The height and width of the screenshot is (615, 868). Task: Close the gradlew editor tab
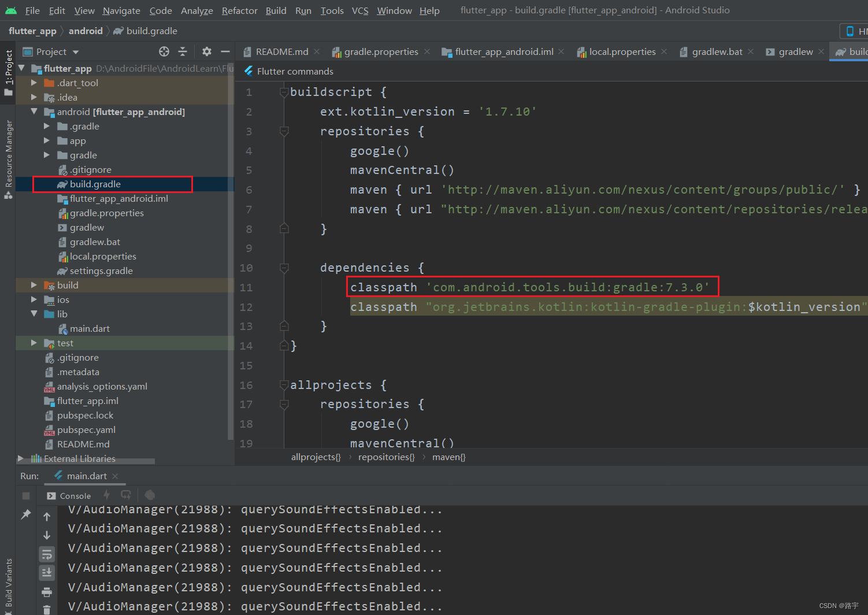[x=821, y=51]
